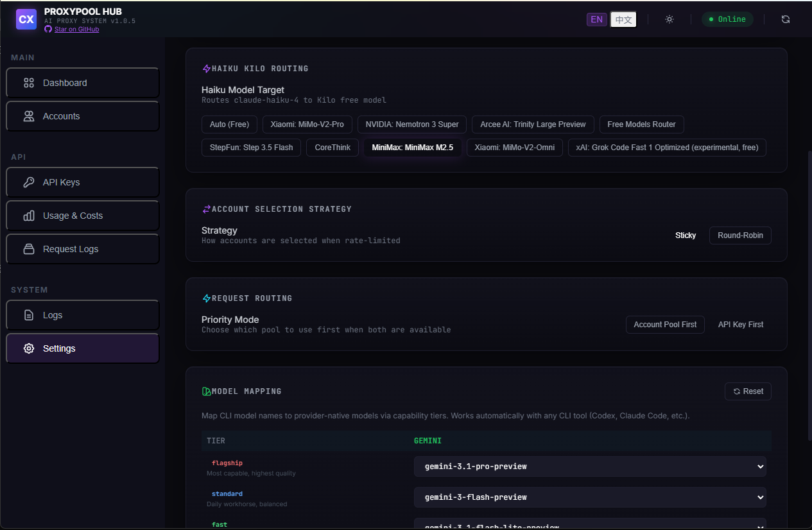The image size is (812, 530).
Task: Select CoreThink model target
Action: 333,148
